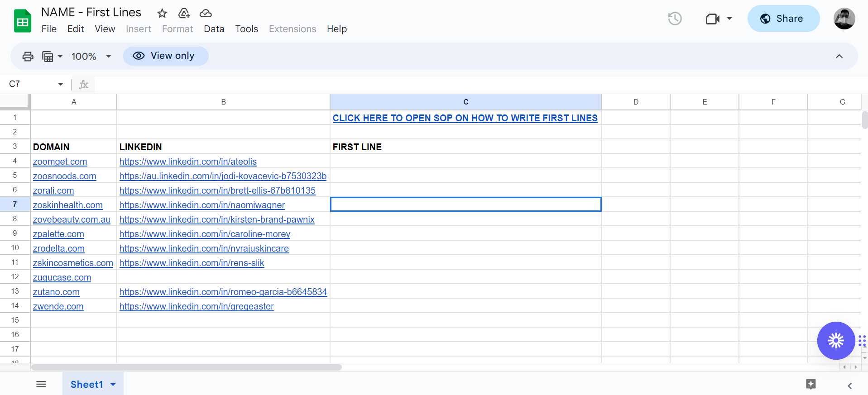Click the horizontal scrollbar thumb
Image resolution: width=868 pixels, height=395 pixels.
(187, 367)
